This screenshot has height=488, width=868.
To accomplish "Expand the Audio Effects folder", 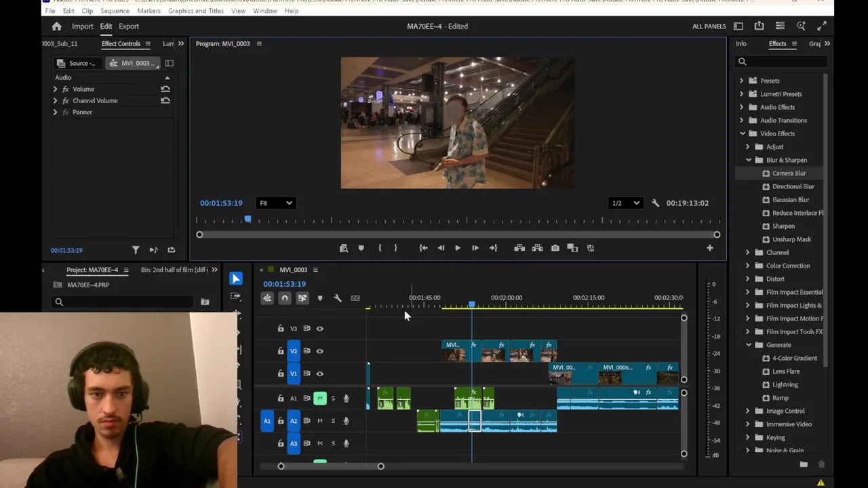I will click(x=741, y=107).
